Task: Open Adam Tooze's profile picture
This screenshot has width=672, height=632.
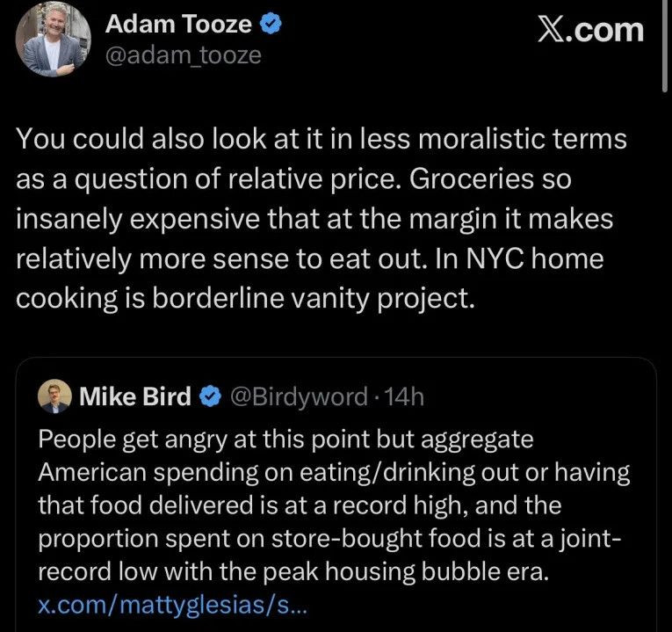Action: tap(53, 40)
